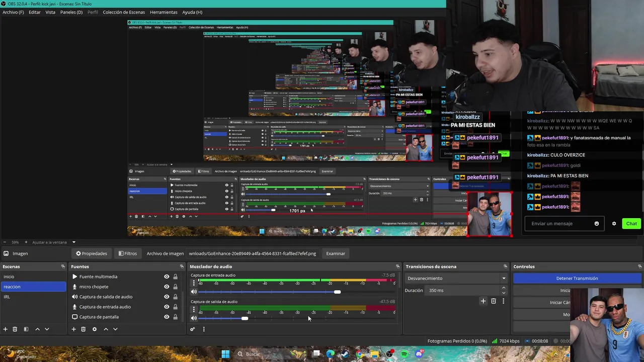Open options for Captura de entrada audio channel
This screenshot has height=362, width=644.
194,283
